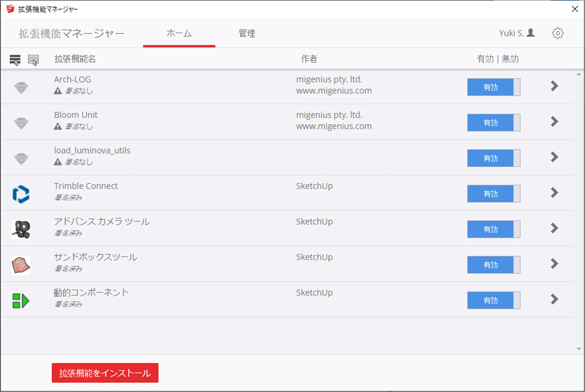Image resolution: width=585 pixels, height=392 pixels.
Task: Click the 拡張機能をインストール button
Action: (105, 373)
